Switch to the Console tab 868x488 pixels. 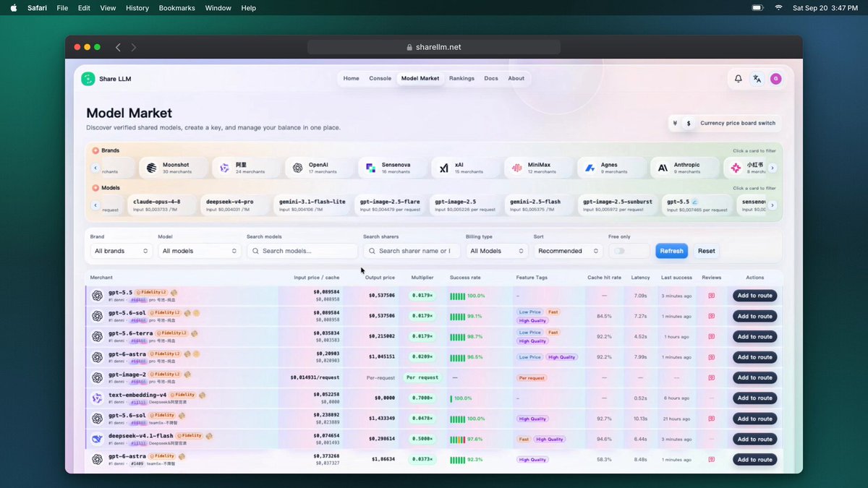click(380, 78)
